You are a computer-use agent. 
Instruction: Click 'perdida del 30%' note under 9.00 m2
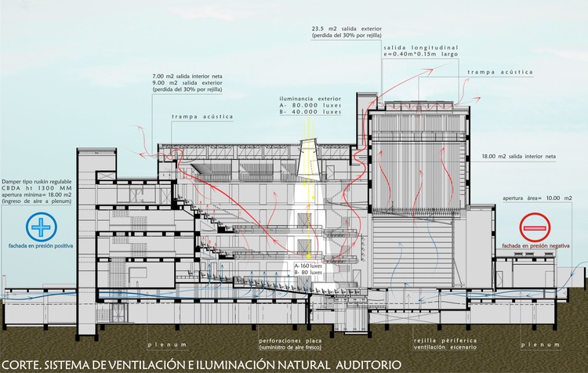[187, 89]
